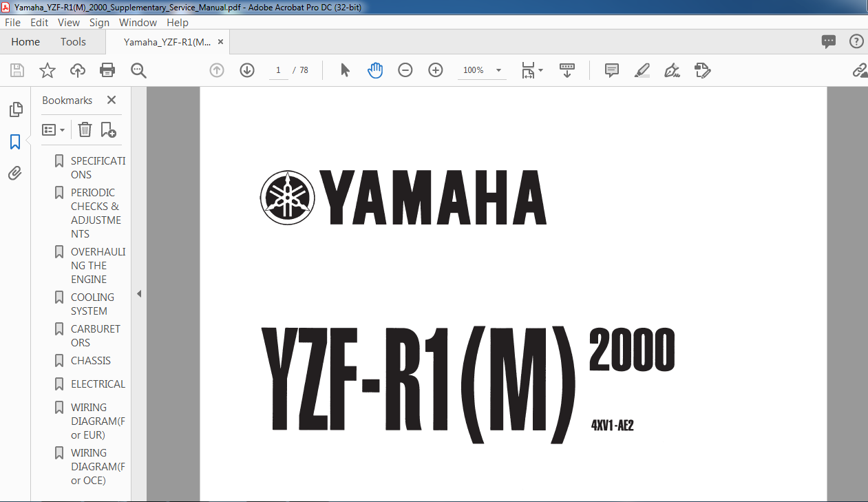Image resolution: width=868 pixels, height=502 pixels.
Task: Open the find text magnifier tool
Action: tap(138, 70)
